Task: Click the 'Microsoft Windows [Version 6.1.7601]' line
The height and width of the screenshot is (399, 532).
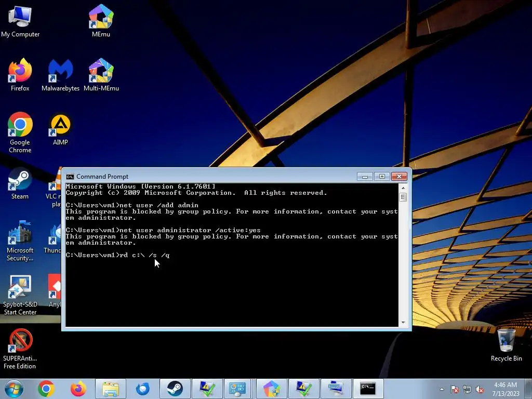Action: pos(140,187)
